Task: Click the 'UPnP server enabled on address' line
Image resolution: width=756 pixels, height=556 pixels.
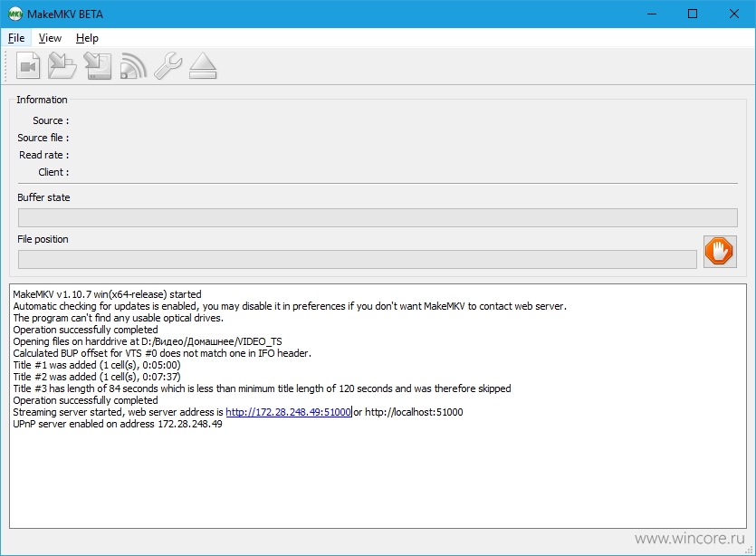Action: click(118, 424)
